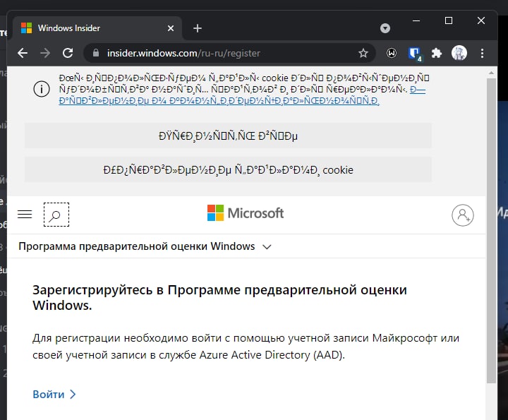Click the page vertical scrollbar thumb
Viewport: 508px width, 420px height.
491,230
